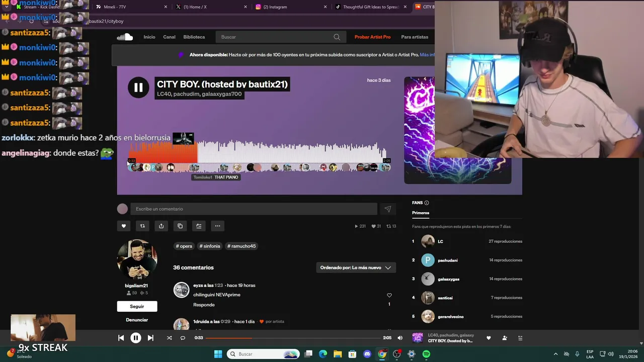Viewport: 644px width, 362px height.
Task: Click the SoundCloud logo icon
Action: [x=125, y=37]
